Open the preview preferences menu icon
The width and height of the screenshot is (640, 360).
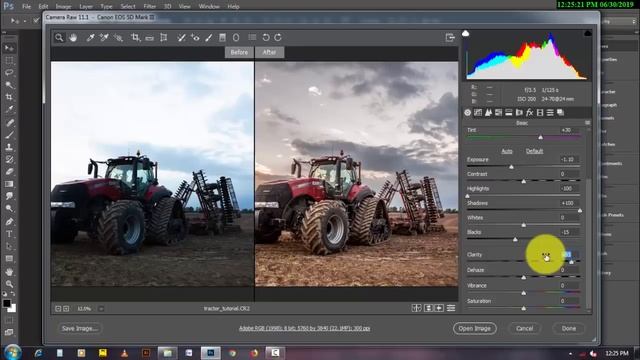tap(451, 308)
